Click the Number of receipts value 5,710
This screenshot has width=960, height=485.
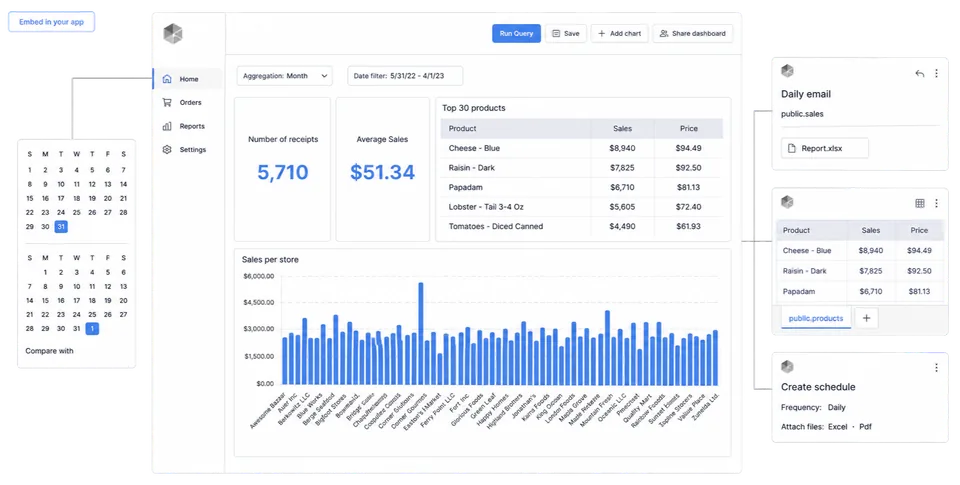283,172
